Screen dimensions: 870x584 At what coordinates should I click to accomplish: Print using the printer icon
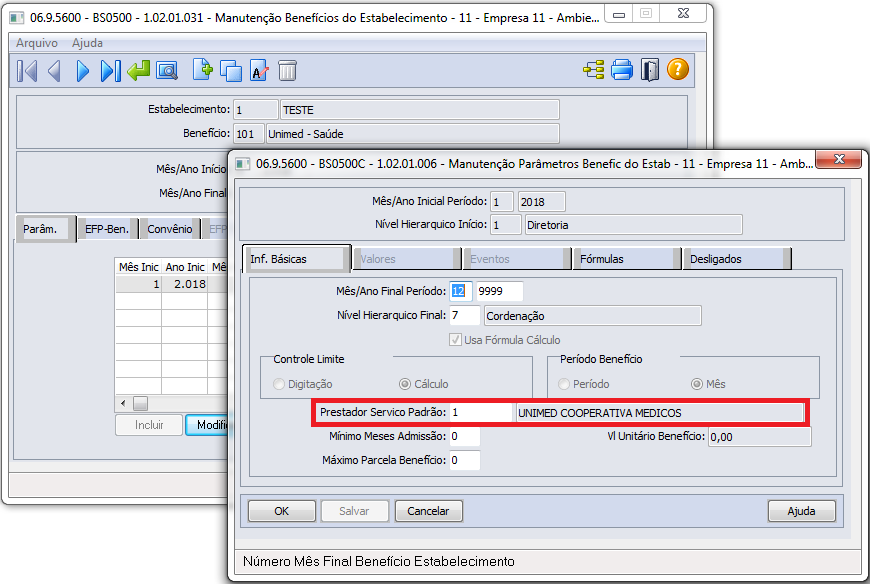tap(622, 70)
